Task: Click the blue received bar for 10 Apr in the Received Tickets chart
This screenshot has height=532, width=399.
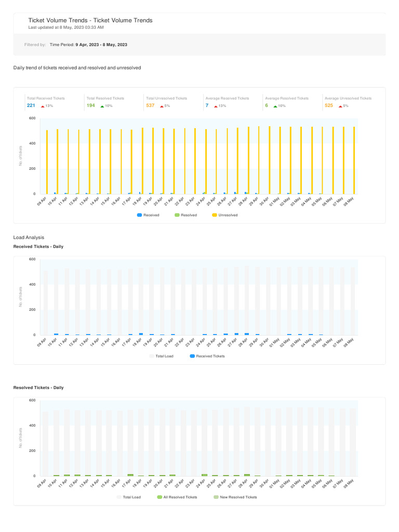Action: coord(56,334)
